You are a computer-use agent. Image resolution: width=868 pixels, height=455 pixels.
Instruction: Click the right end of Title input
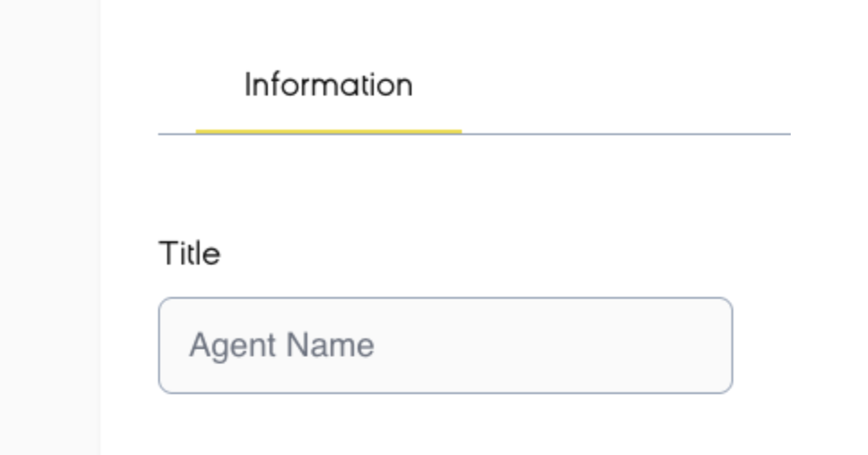pos(714,345)
